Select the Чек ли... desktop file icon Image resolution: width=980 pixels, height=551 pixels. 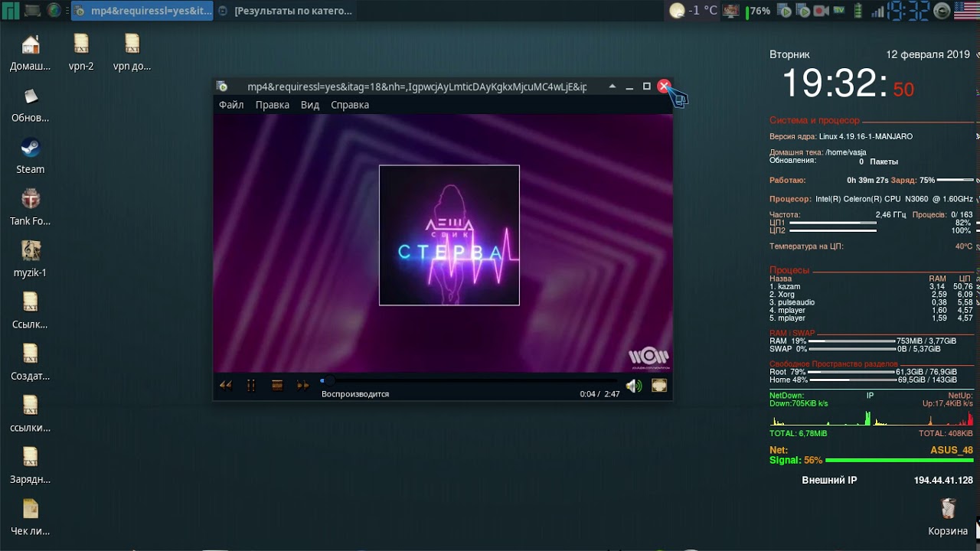[x=31, y=518]
